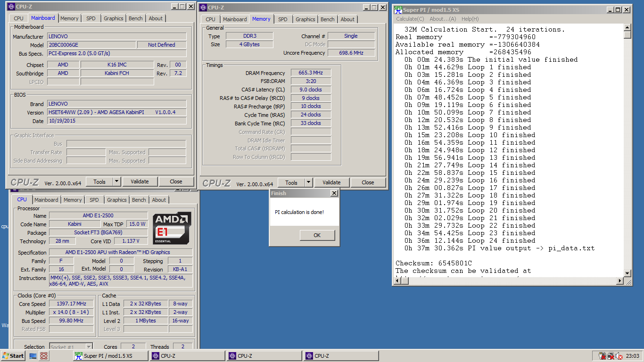Click the CPU-Z icon in the Memory window title bar

pos(203,8)
